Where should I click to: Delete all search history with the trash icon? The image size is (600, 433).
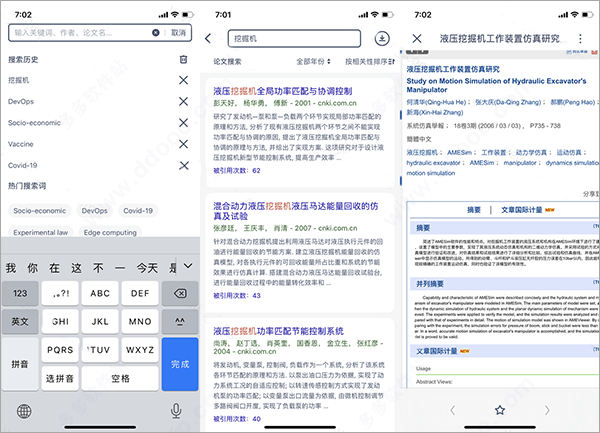pos(184,59)
